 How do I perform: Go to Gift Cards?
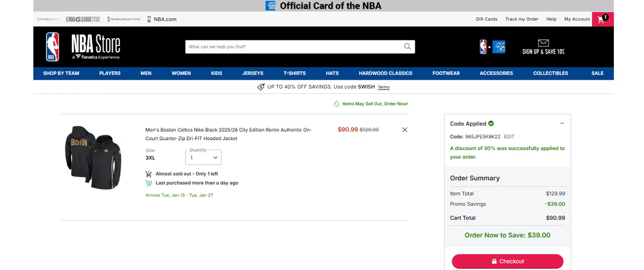tap(486, 19)
